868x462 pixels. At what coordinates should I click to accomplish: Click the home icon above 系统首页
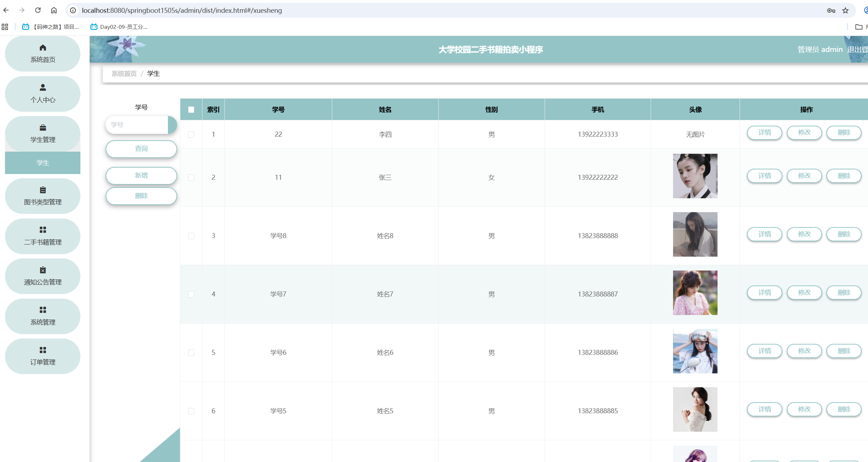43,48
